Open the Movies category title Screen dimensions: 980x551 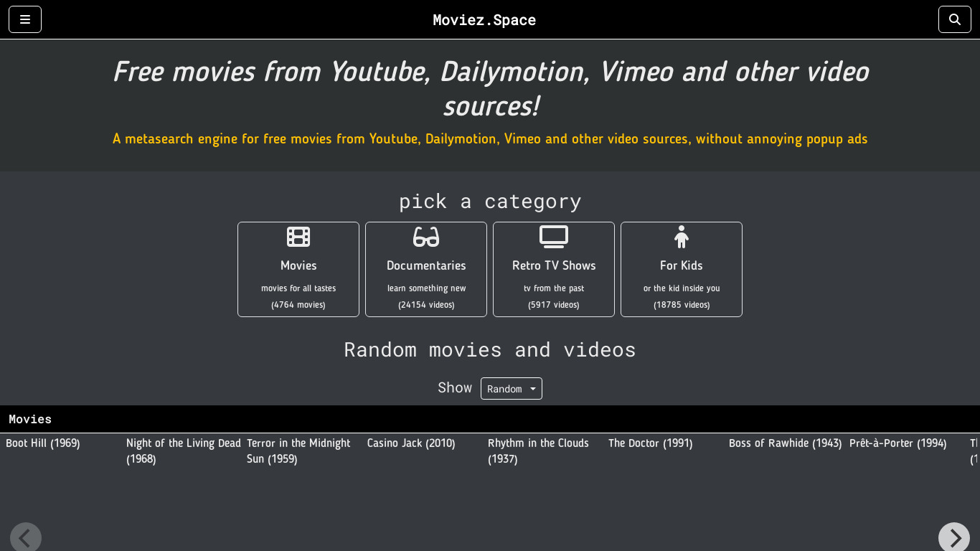tap(298, 265)
